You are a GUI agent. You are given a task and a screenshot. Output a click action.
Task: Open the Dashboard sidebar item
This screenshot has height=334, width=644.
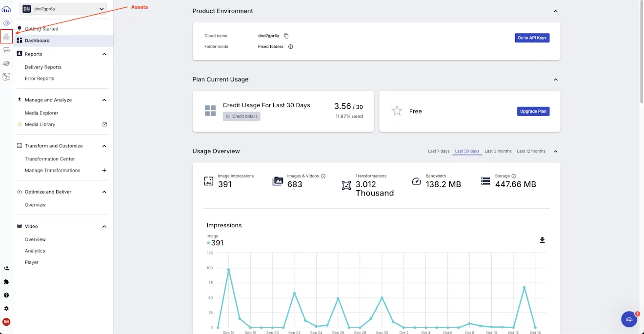[63, 40]
